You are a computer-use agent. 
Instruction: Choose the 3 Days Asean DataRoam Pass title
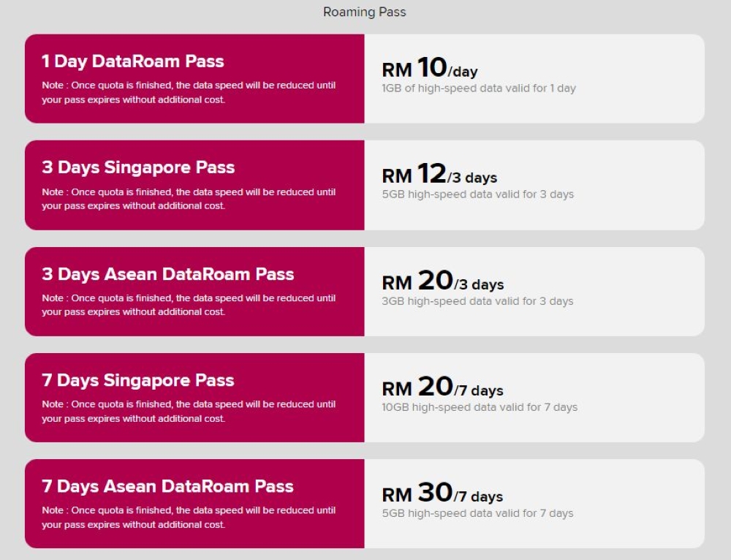tap(168, 273)
